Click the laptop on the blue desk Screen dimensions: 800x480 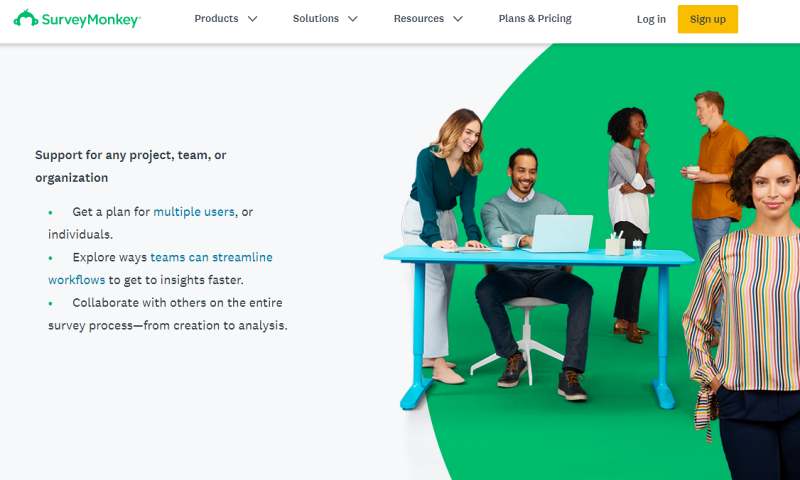pyautogui.click(x=559, y=233)
